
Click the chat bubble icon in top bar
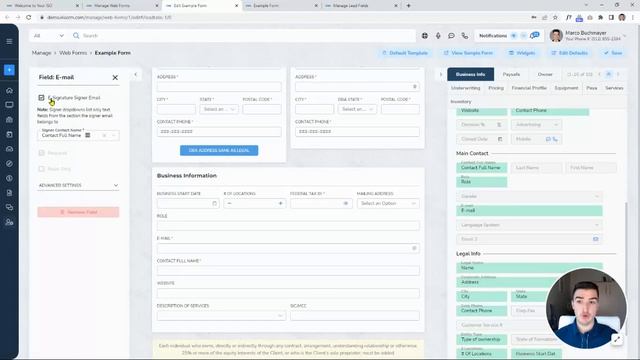[x=451, y=36]
